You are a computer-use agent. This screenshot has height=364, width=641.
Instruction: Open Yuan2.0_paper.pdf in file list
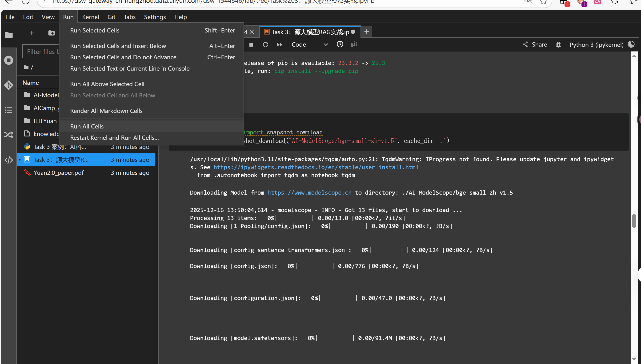click(x=59, y=173)
